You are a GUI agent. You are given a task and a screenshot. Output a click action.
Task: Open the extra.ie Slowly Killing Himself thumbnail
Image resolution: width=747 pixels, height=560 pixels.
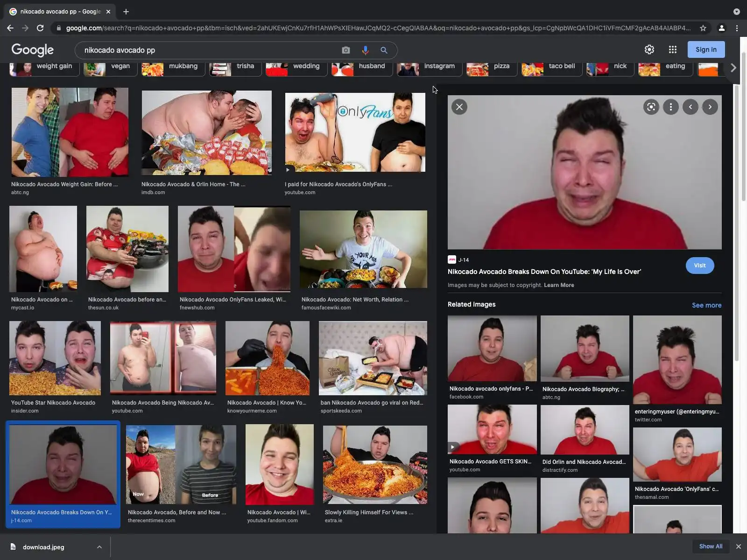coord(375,464)
